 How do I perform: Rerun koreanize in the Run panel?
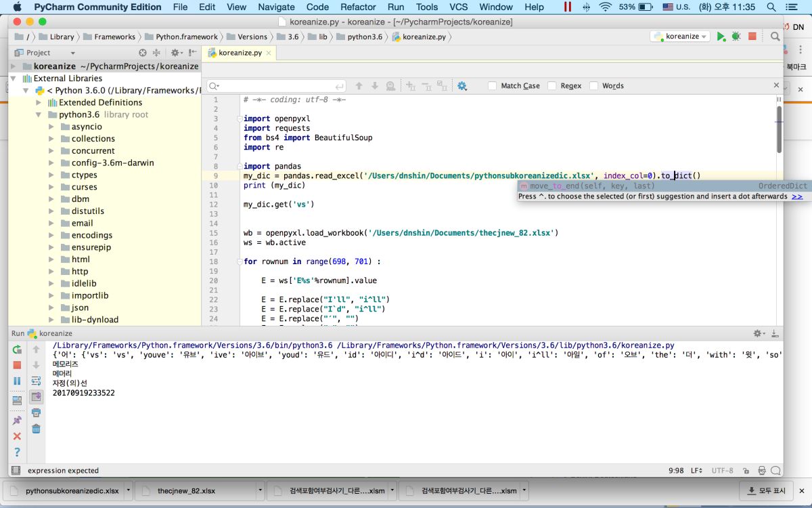click(18, 350)
